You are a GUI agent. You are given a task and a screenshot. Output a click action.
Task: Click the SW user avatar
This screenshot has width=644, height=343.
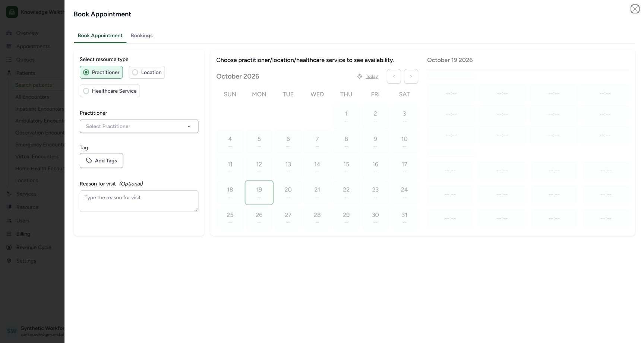point(12,331)
